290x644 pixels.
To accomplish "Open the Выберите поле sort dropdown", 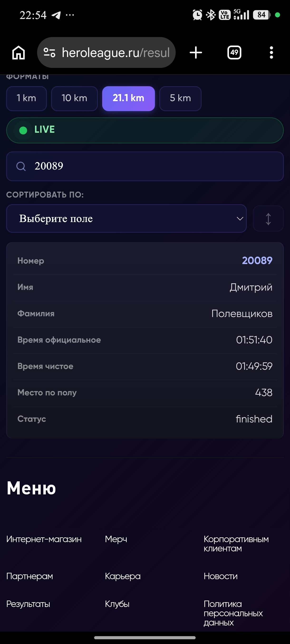I will (126, 218).
